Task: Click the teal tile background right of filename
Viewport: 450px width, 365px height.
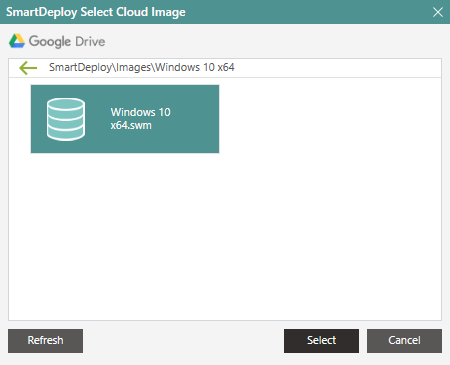Action: pos(195,119)
